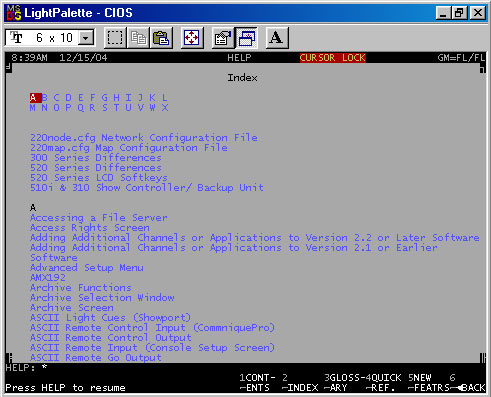Jump to index letter E
The image size is (491, 397).
coord(81,98)
